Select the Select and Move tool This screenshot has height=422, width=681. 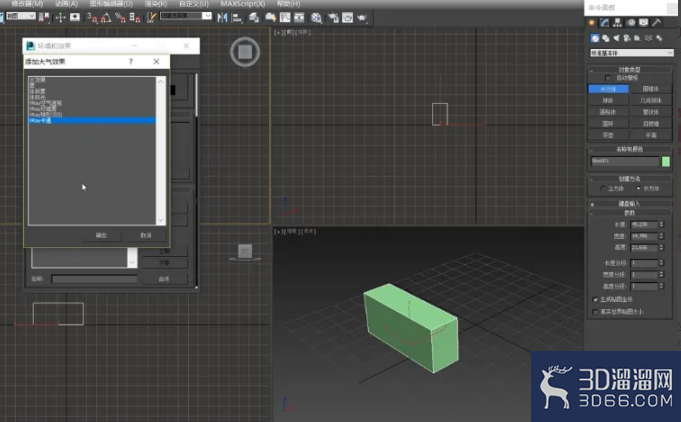[60, 17]
